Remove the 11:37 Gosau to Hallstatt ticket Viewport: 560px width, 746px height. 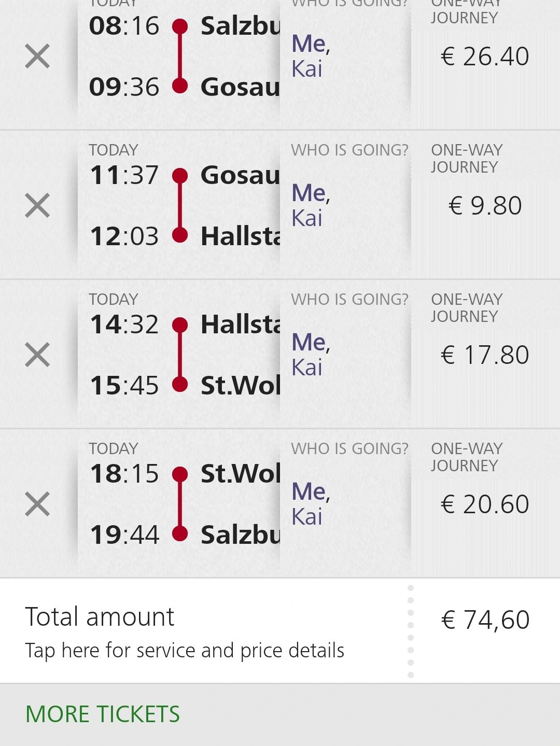(37, 205)
